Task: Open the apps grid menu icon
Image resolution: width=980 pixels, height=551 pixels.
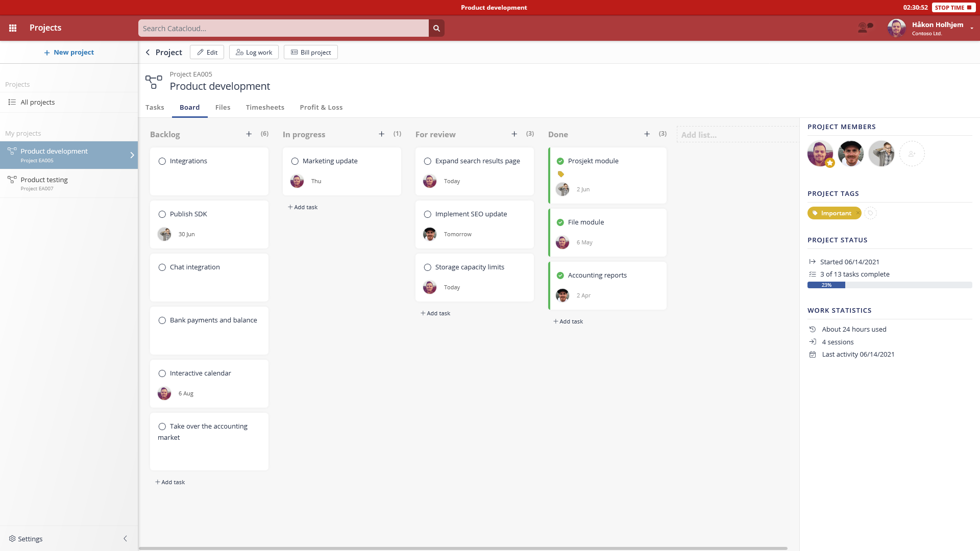Action: click(x=13, y=28)
